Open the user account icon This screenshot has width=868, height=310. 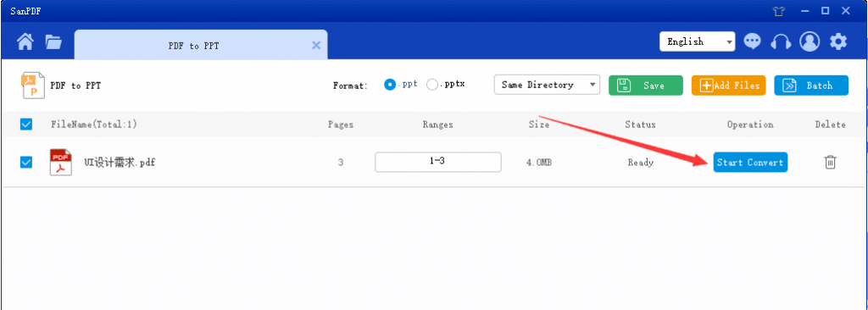click(x=810, y=42)
